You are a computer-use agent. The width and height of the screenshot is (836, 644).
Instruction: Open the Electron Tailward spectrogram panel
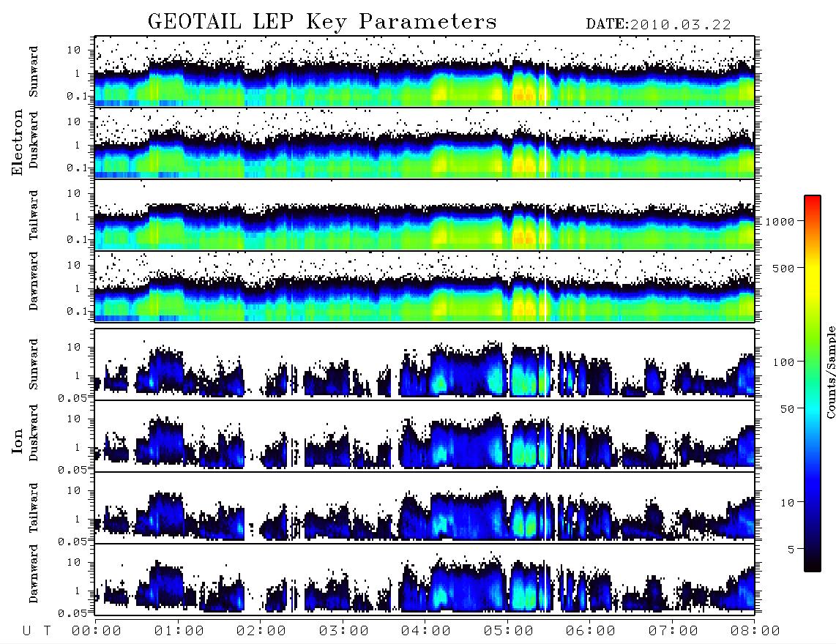click(x=425, y=215)
